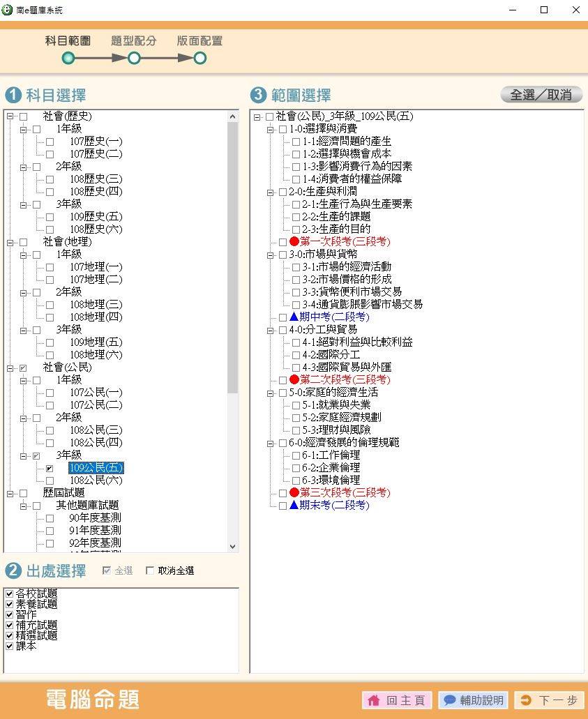588x719 pixels.
Task: Click the speech bubble icon on 輔助說明
Action: [x=449, y=700]
